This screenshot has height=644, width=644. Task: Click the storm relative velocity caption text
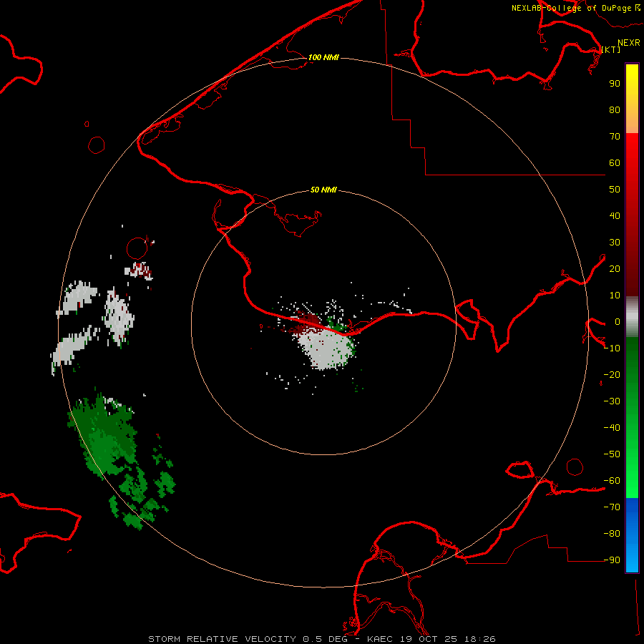[322, 639]
